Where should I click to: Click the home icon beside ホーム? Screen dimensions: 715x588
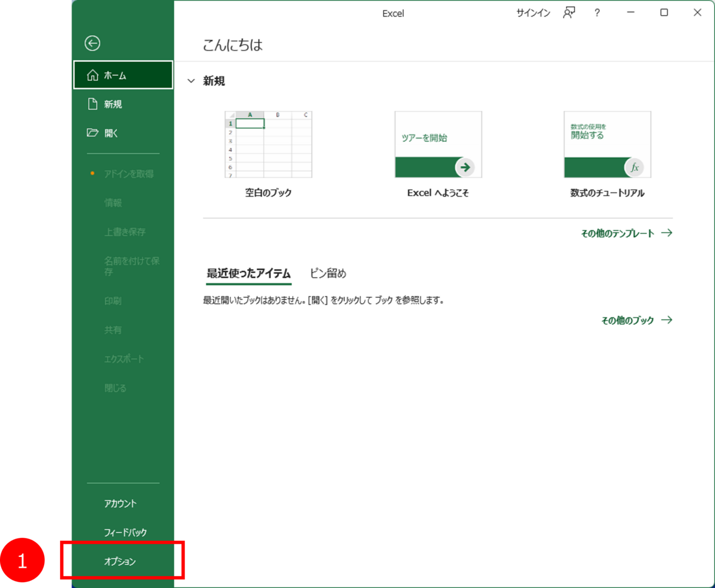coord(92,75)
